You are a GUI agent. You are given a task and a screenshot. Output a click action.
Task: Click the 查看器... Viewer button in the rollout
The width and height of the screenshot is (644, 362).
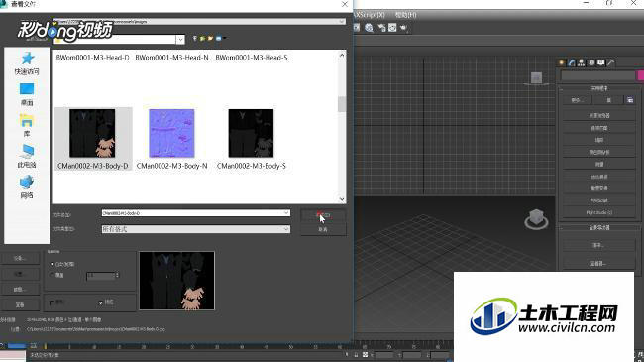coord(598,263)
